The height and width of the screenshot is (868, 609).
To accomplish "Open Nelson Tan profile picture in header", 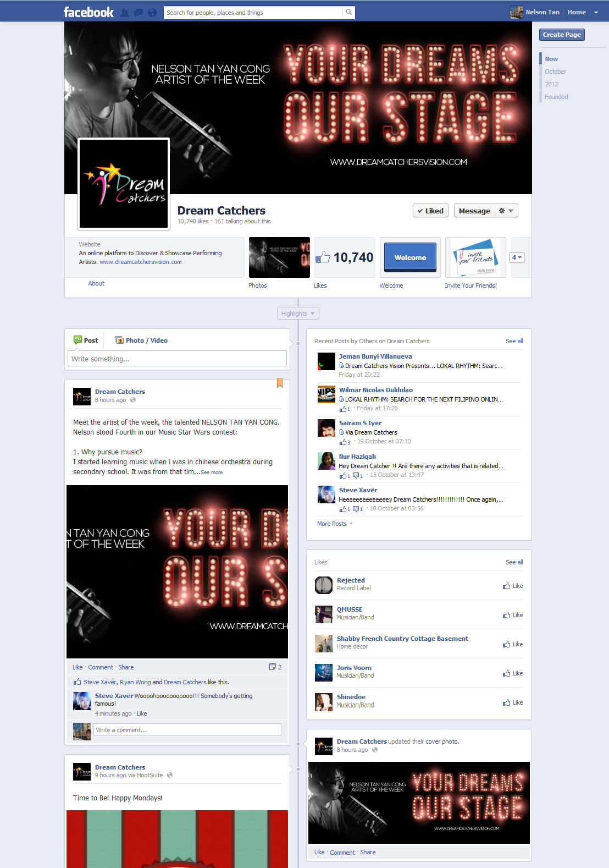I will tap(516, 12).
